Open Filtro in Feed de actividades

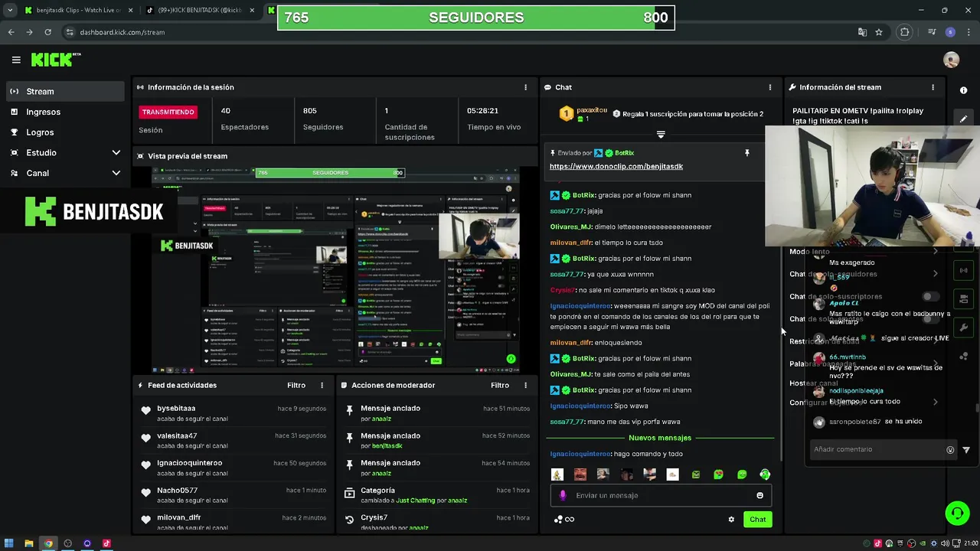pos(296,385)
